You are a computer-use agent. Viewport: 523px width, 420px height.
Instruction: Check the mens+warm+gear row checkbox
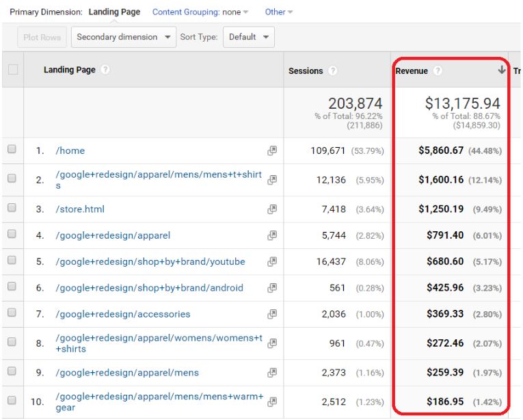[12, 400]
